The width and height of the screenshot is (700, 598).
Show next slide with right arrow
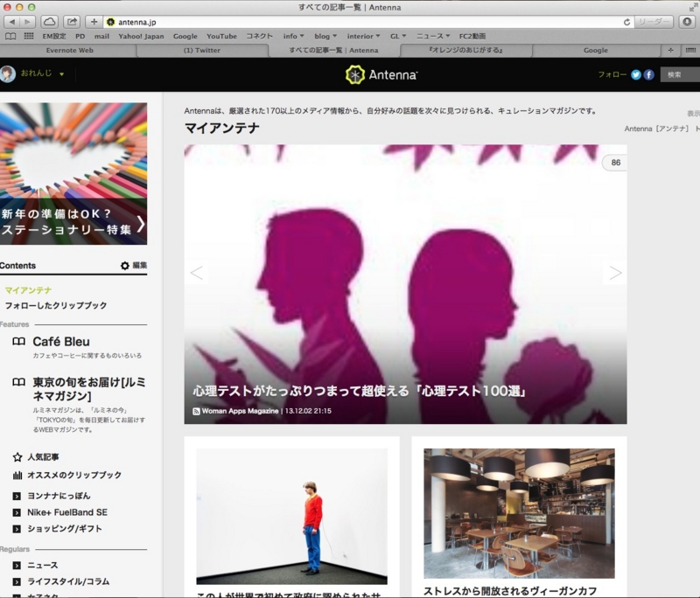615,273
